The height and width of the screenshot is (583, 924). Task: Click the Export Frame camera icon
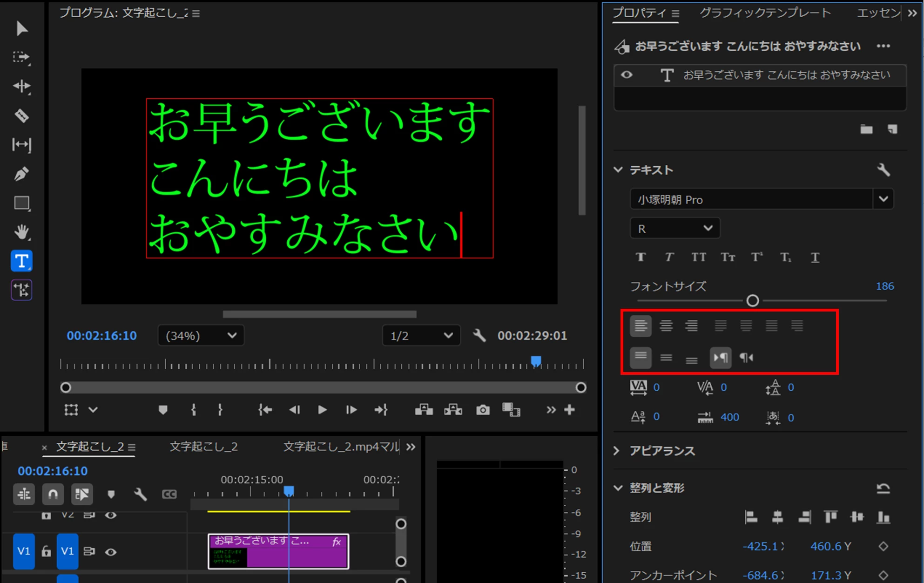[x=483, y=410]
